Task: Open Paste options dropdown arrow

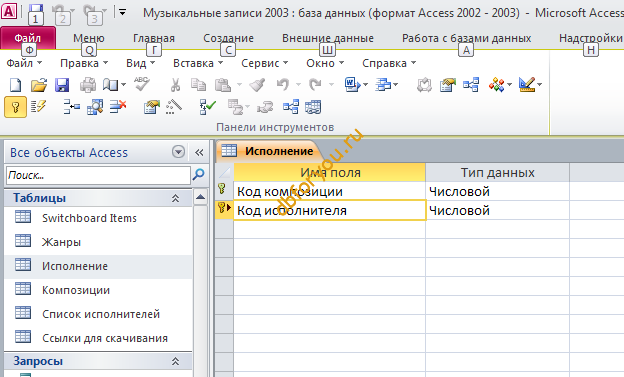Action: [239, 85]
